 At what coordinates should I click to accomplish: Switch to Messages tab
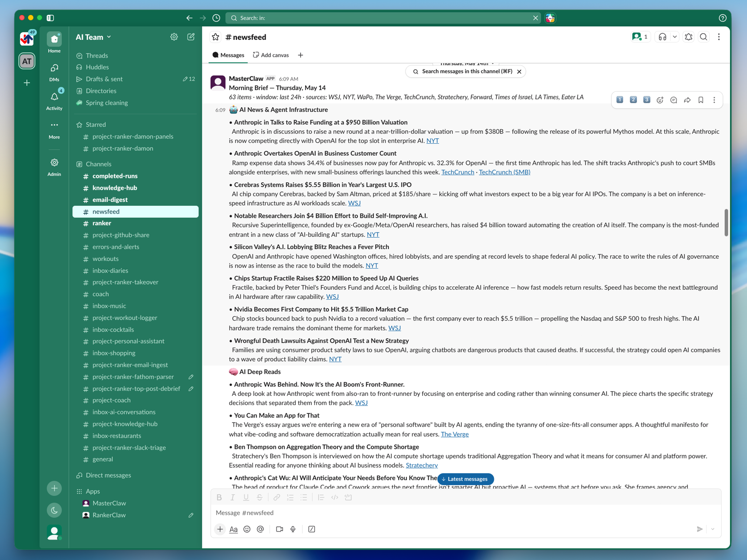coord(228,55)
